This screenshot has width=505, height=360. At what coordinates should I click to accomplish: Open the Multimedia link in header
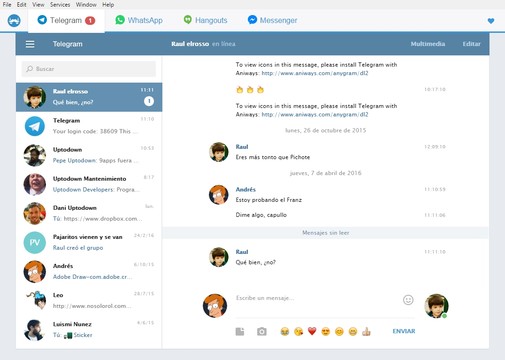click(428, 44)
